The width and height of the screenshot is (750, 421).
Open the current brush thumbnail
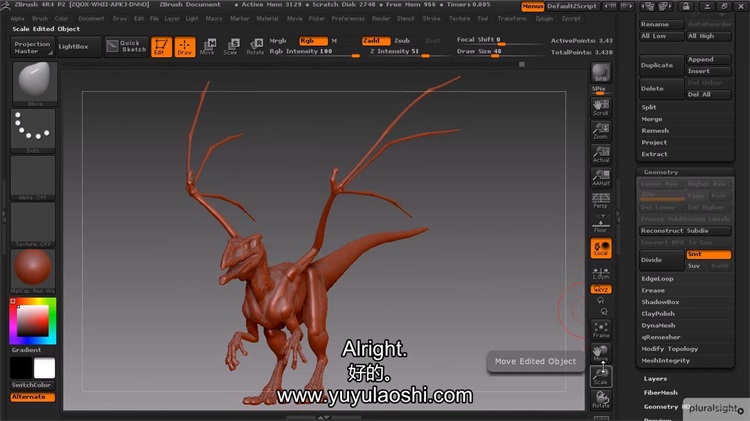(33, 83)
